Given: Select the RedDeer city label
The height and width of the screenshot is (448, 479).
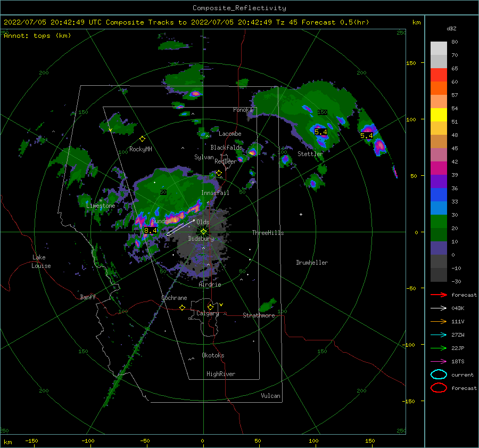Looking at the screenshot, I should (226, 161).
